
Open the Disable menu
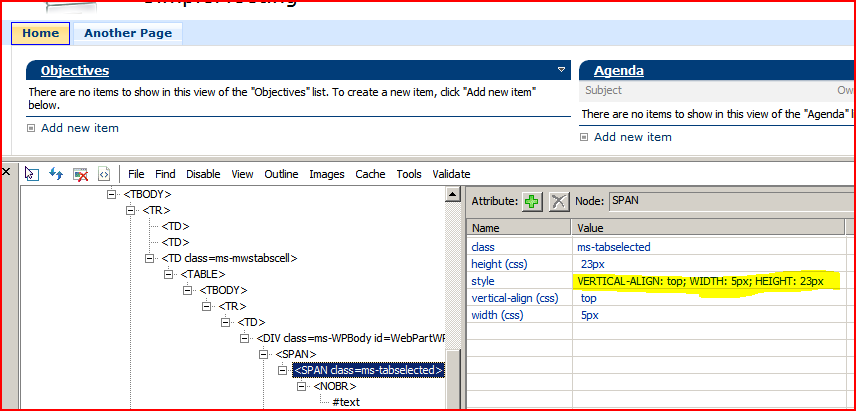[x=203, y=174]
